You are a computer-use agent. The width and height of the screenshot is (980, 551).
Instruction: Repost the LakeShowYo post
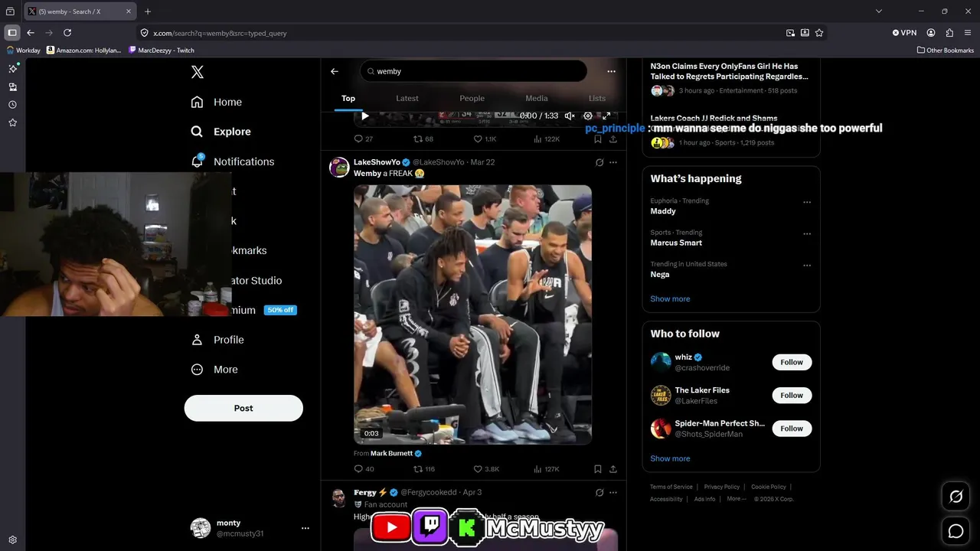[x=424, y=469]
